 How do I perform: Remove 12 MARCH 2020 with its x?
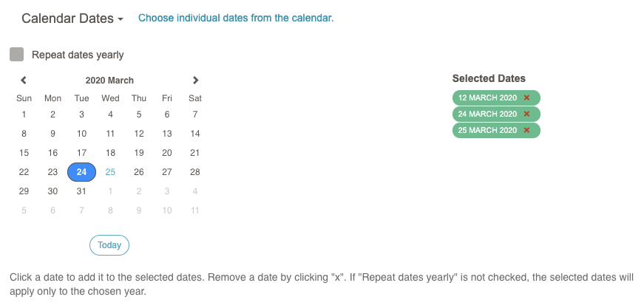(x=526, y=97)
